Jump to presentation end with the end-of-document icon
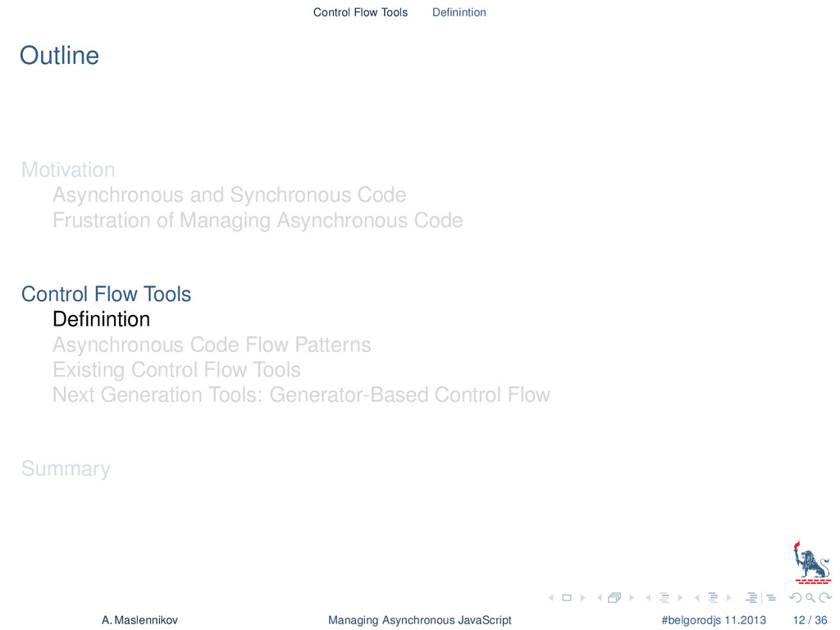Screen dimensions: 840x630 771,598
